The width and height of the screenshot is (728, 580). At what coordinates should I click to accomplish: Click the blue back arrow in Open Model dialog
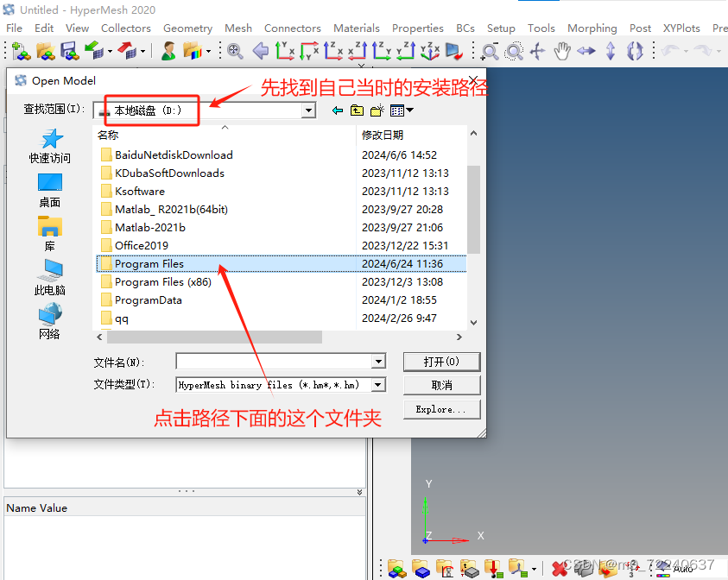pyautogui.click(x=337, y=110)
